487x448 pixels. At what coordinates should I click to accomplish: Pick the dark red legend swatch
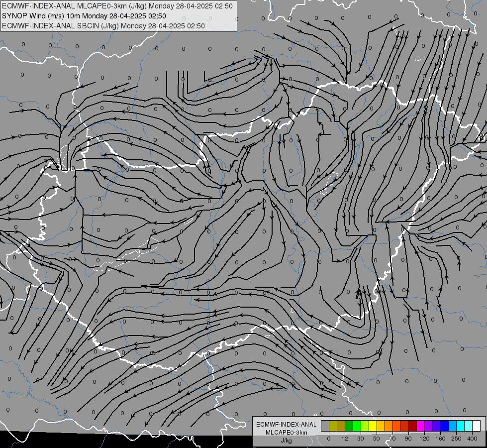[x=413, y=426]
